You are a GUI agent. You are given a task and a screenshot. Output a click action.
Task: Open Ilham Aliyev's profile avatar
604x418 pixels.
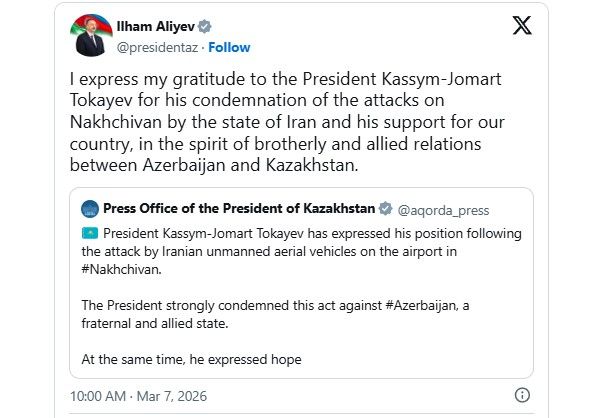tap(91, 37)
